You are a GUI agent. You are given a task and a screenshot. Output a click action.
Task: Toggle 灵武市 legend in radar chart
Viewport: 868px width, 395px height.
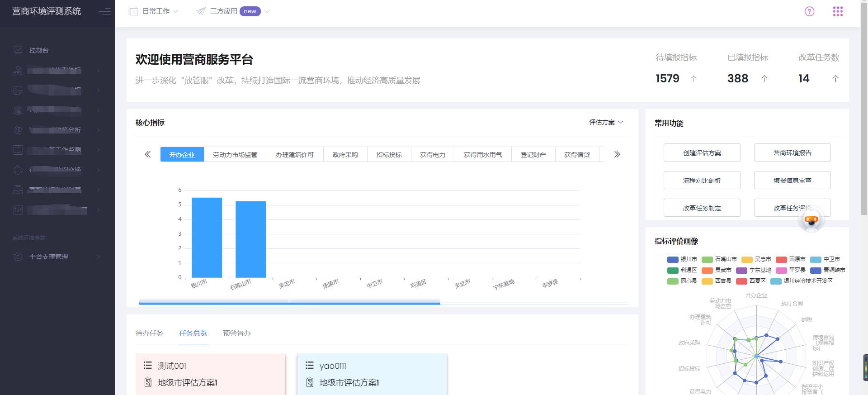coord(717,270)
